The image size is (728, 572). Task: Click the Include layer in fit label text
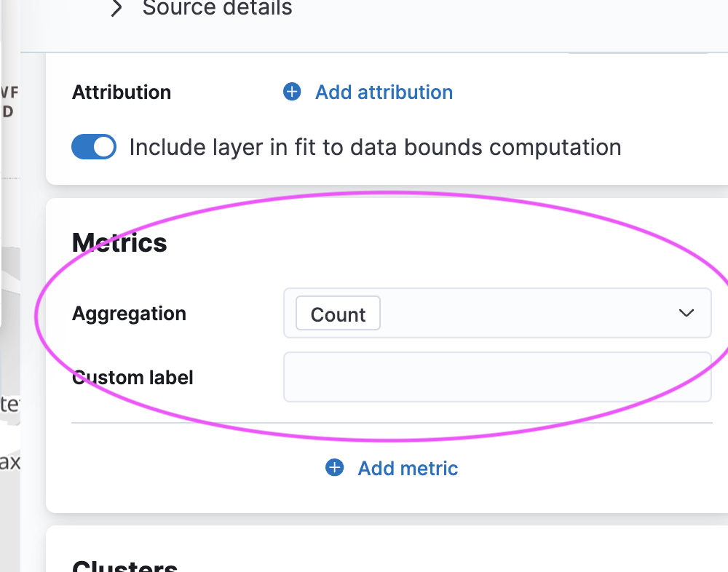[375, 147]
